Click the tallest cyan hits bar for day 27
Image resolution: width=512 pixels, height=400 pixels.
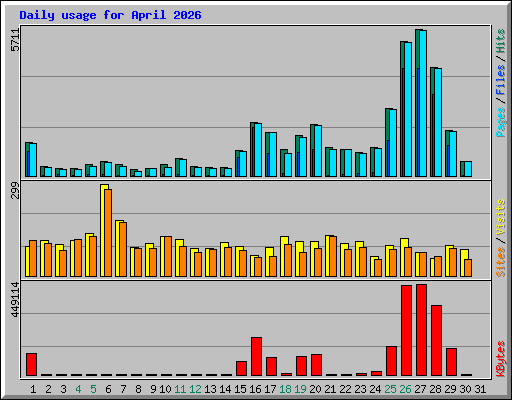pos(423,103)
